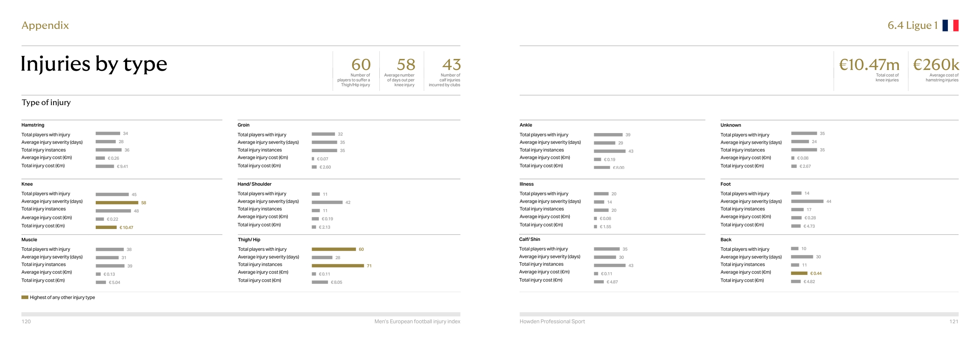980x346 pixels.
Task: Select the Injuries by type title
Action: tap(94, 64)
